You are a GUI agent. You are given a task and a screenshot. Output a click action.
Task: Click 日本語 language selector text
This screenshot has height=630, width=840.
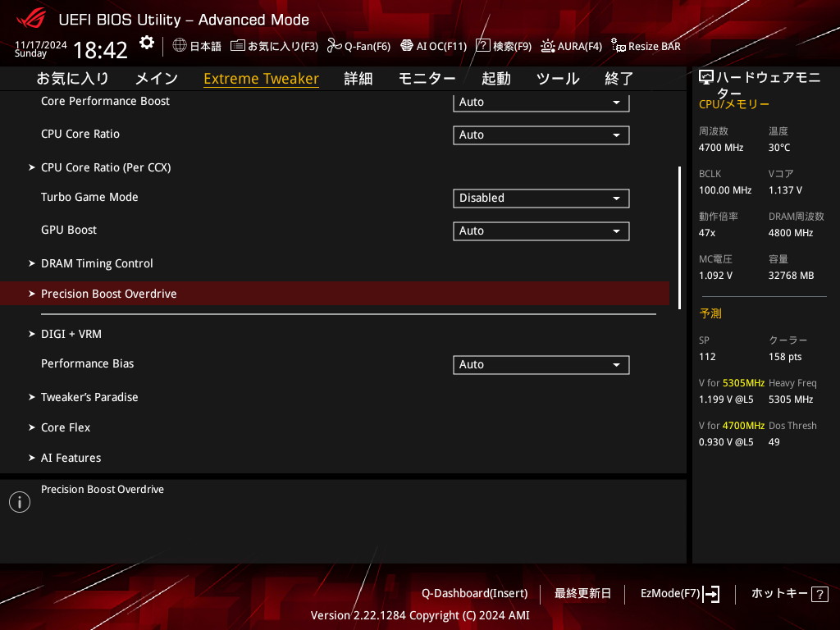coord(206,46)
